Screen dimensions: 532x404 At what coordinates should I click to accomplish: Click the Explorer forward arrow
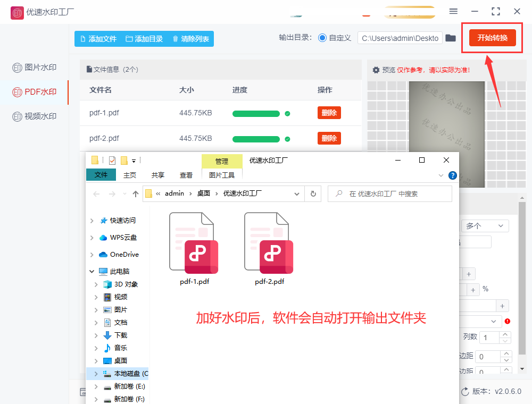[x=112, y=194]
